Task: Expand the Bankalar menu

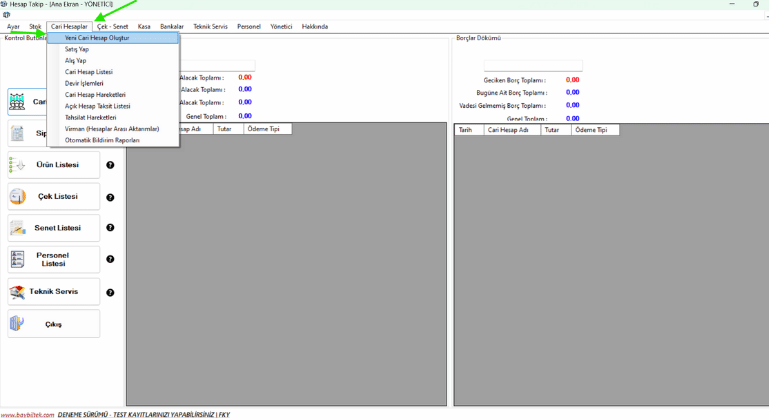Action: click(x=172, y=26)
